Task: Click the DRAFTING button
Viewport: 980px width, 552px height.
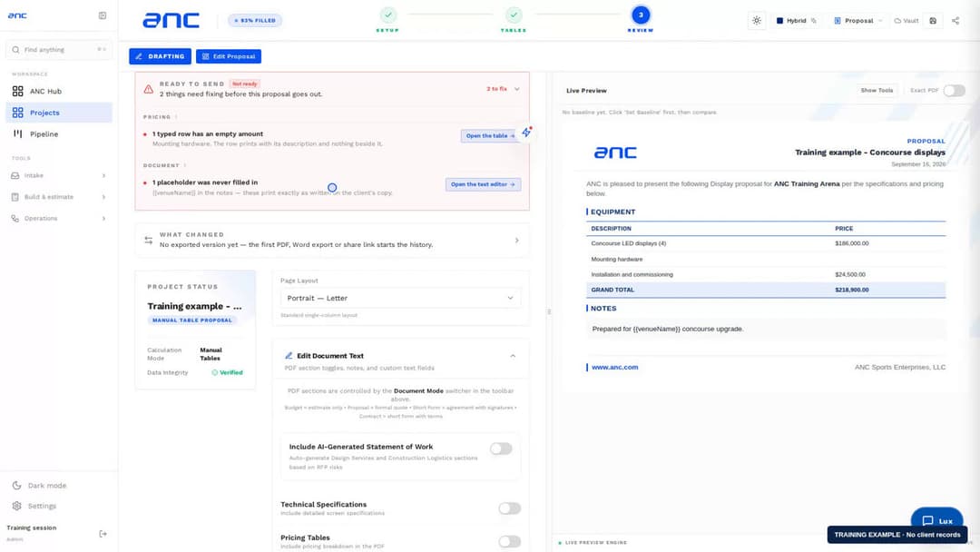Action: coord(160,56)
